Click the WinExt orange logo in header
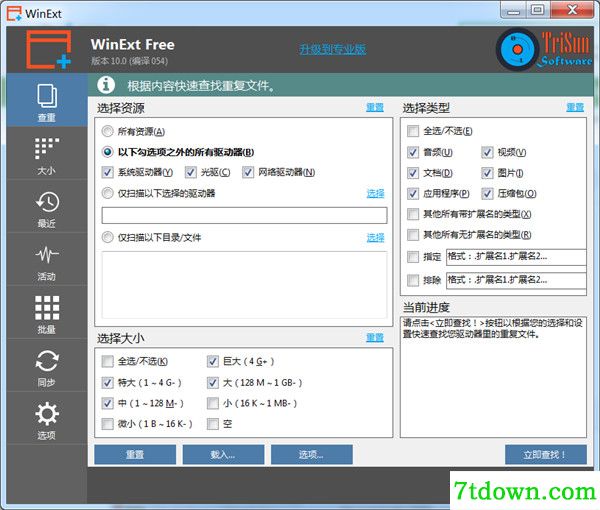Viewport: 600px width, 510px height. (49, 50)
